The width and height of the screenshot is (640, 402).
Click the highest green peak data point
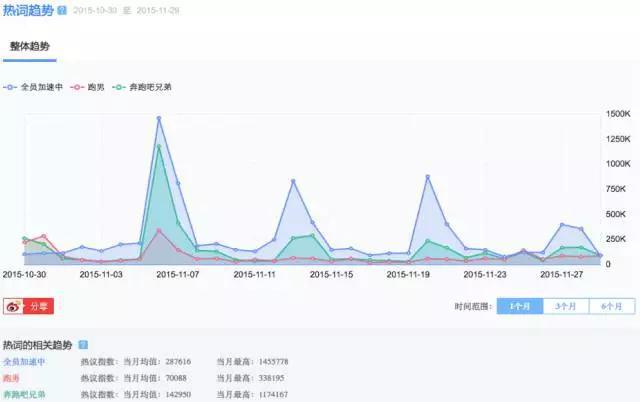coord(159,147)
